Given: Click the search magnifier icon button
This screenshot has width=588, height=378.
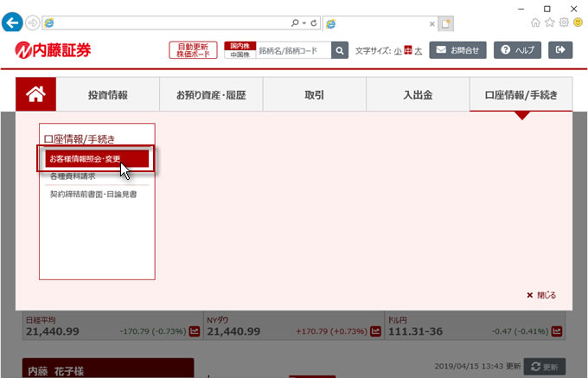Looking at the screenshot, I should tap(340, 50).
